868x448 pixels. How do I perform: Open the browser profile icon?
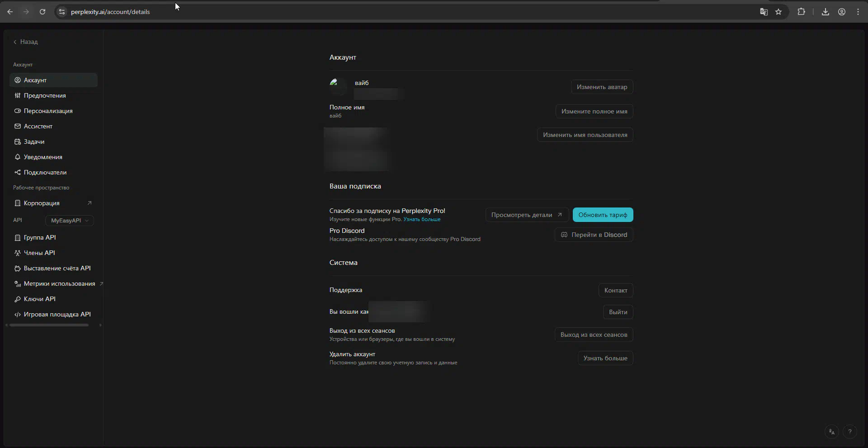click(842, 12)
